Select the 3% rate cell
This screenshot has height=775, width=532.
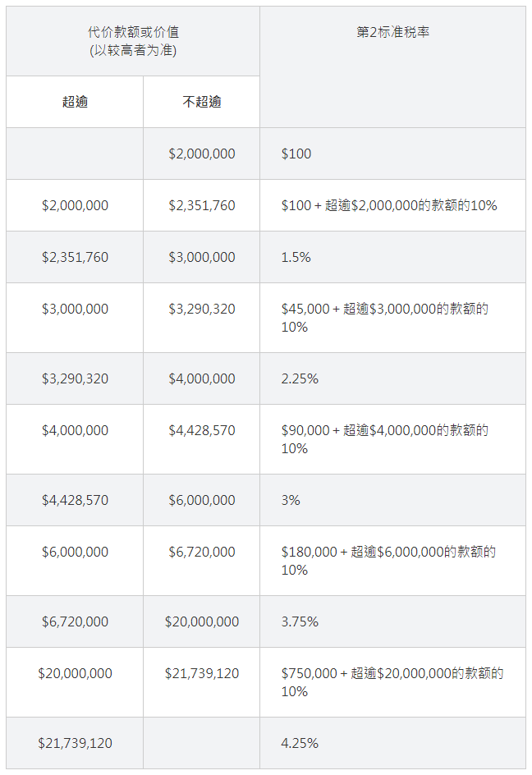(x=392, y=500)
